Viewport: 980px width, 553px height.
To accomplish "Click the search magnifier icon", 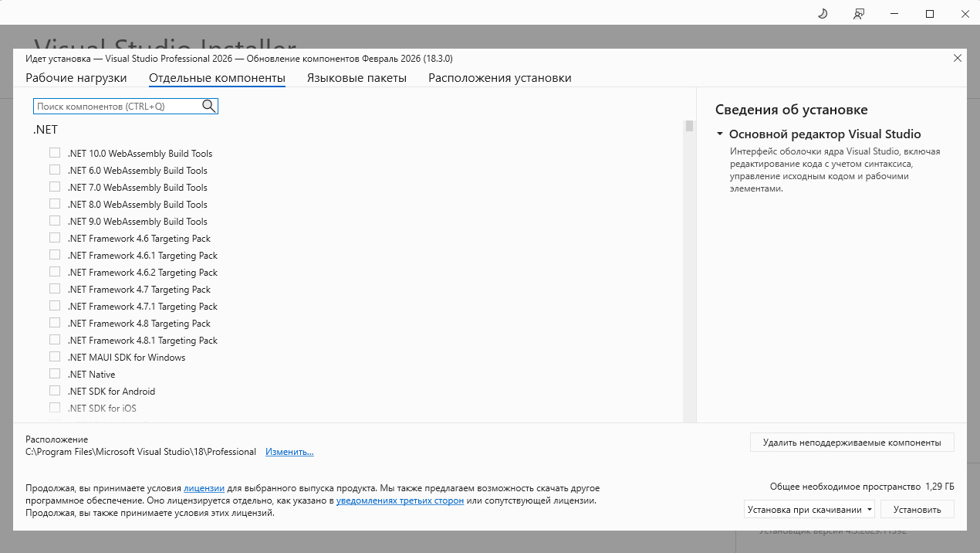I will (208, 106).
